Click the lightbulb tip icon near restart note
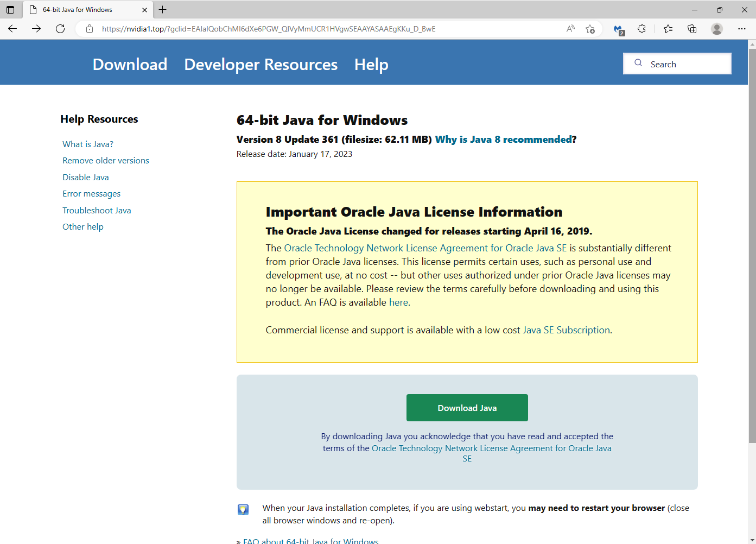 (243, 510)
